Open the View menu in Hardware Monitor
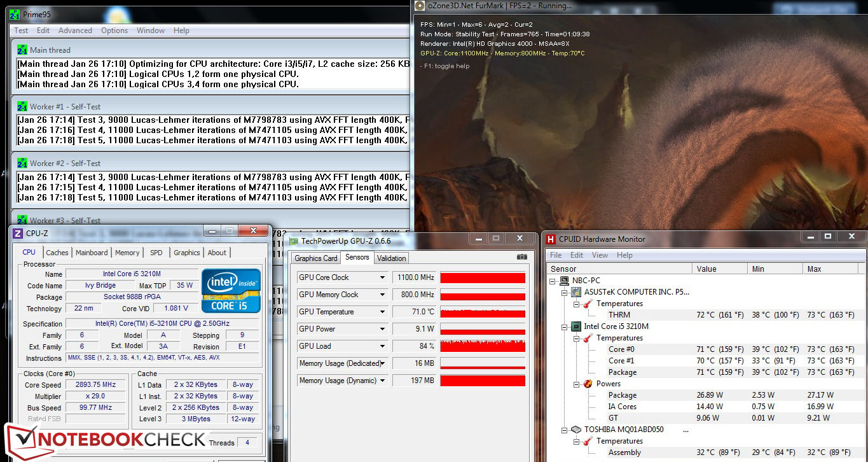The width and height of the screenshot is (868, 462). 600,255
